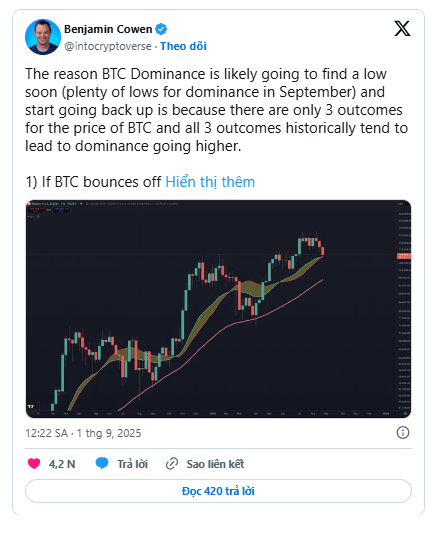This screenshot has height=541, width=435.
Task: Click the tweet body text about BTC Dominance
Action: pos(216,110)
